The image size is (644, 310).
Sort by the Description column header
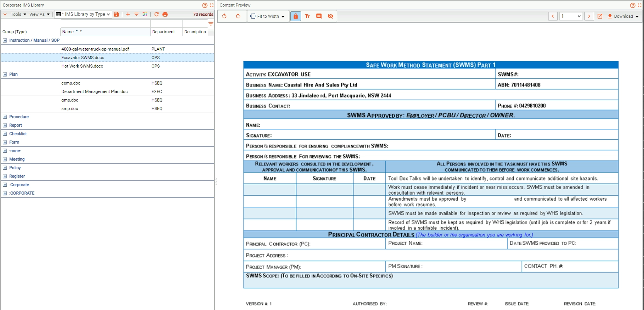pyautogui.click(x=195, y=32)
